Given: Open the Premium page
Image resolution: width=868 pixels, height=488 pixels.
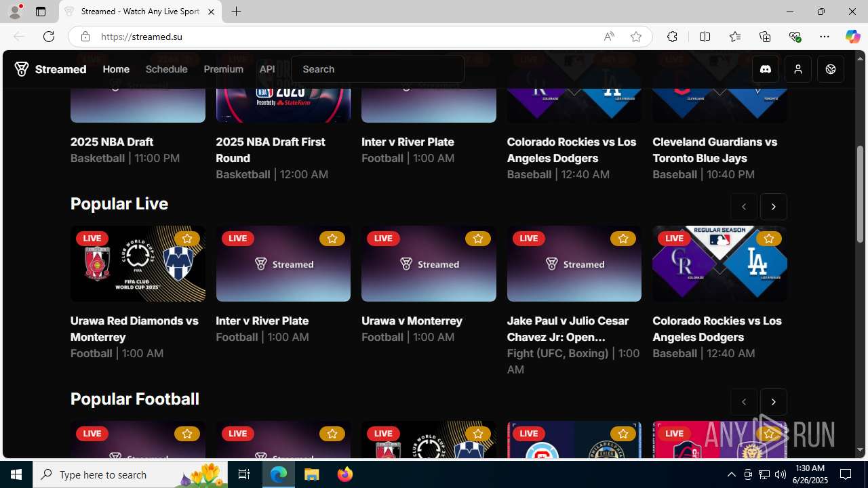Looking at the screenshot, I should click(x=223, y=69).
